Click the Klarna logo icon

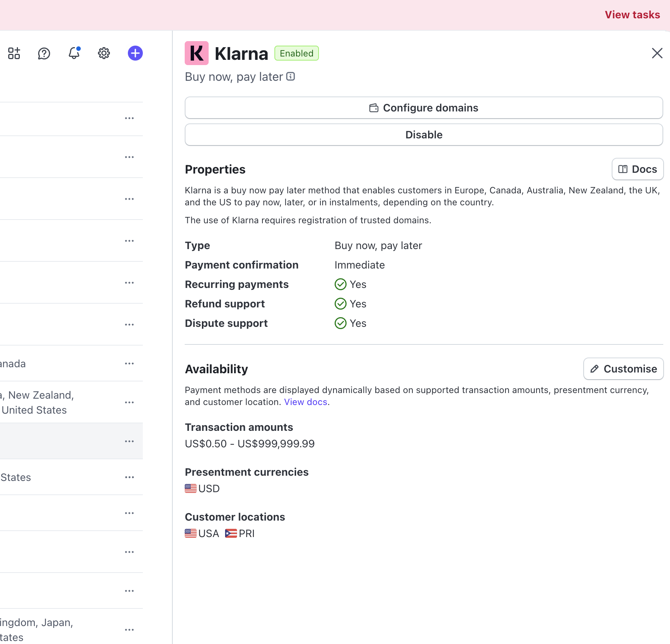click(x=197, y=53)
